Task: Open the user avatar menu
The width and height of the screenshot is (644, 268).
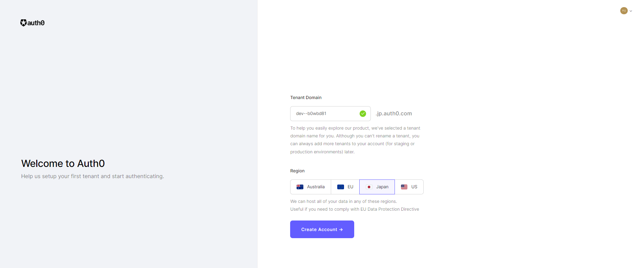Action: [x=624, y=11]
